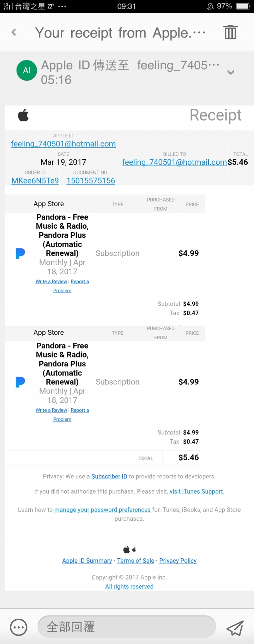The image size is (254, 644).
Task: Delete this email with trash icon
Action: click(x=230, y=32)
